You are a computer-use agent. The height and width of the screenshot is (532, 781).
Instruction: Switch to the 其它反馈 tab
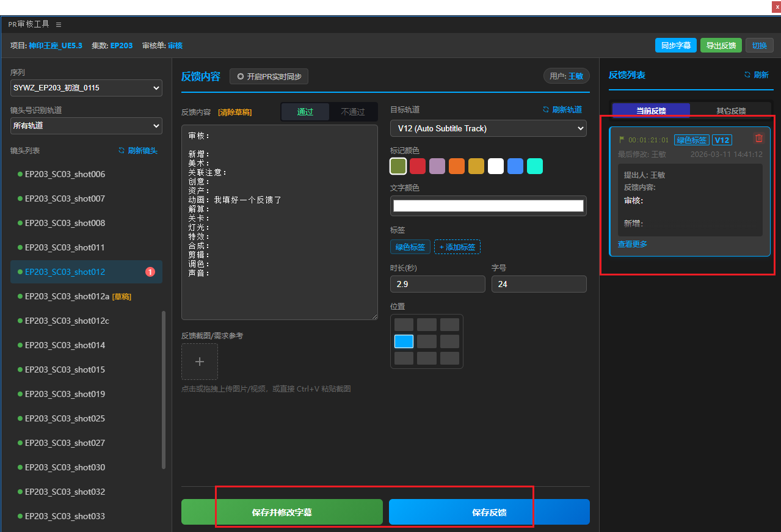click(730, 111)
